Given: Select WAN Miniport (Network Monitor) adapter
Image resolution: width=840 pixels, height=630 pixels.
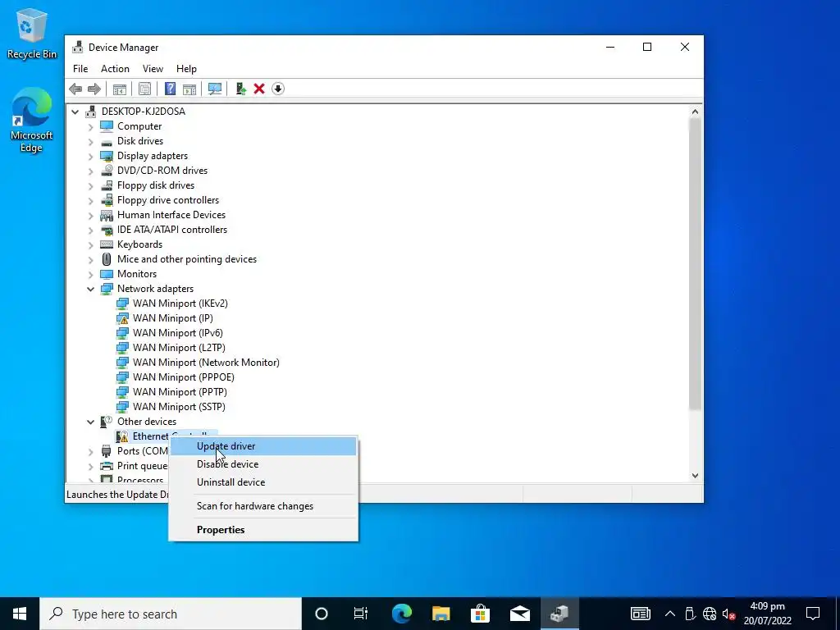Looking at the screenshot, I should (x=206, y=363).
